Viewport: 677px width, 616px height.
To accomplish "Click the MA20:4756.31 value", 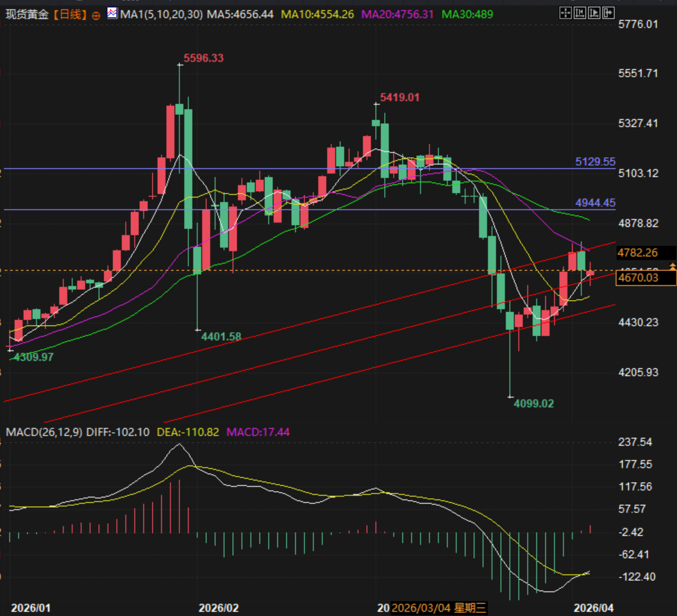I will 397,14.
